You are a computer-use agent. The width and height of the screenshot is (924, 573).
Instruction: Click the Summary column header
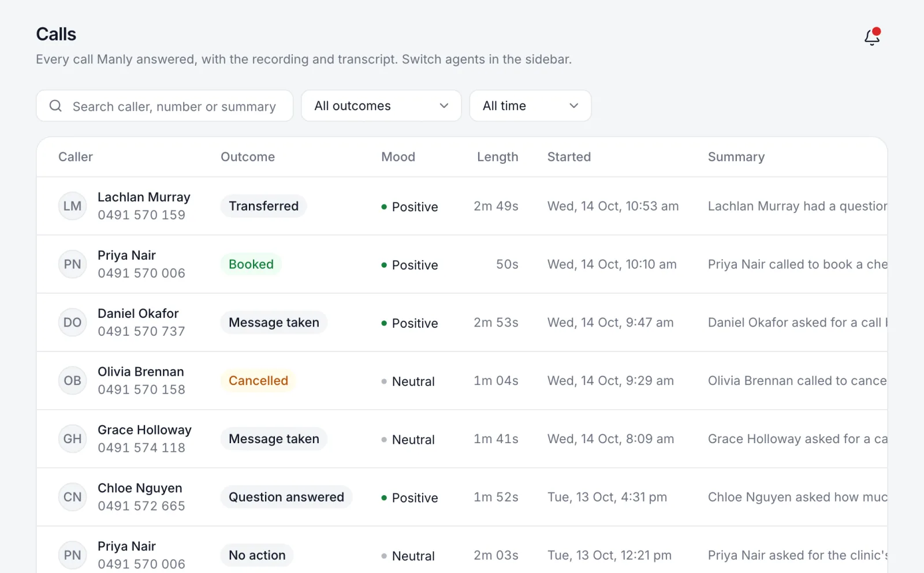point(736,157)
